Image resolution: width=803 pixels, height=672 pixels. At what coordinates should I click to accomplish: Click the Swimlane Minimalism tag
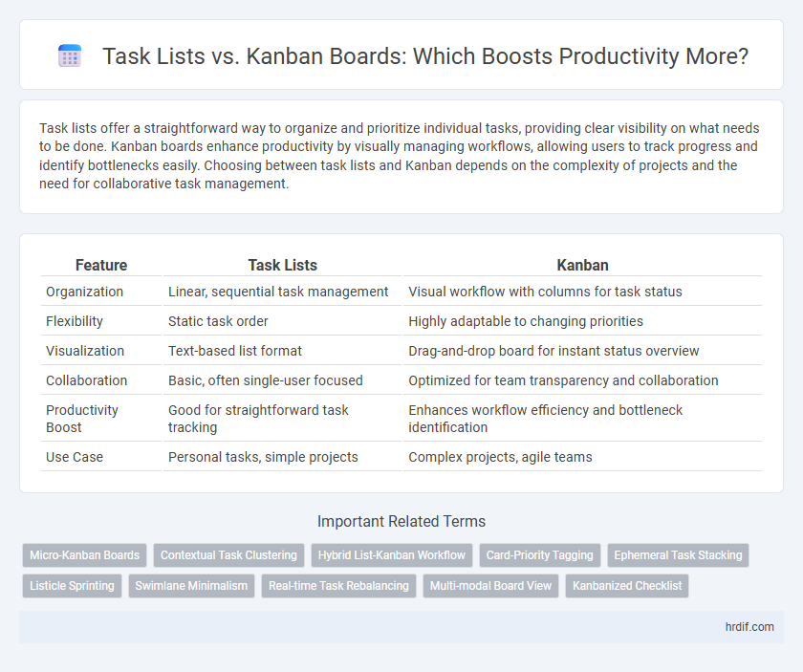(x=191, y=586)
